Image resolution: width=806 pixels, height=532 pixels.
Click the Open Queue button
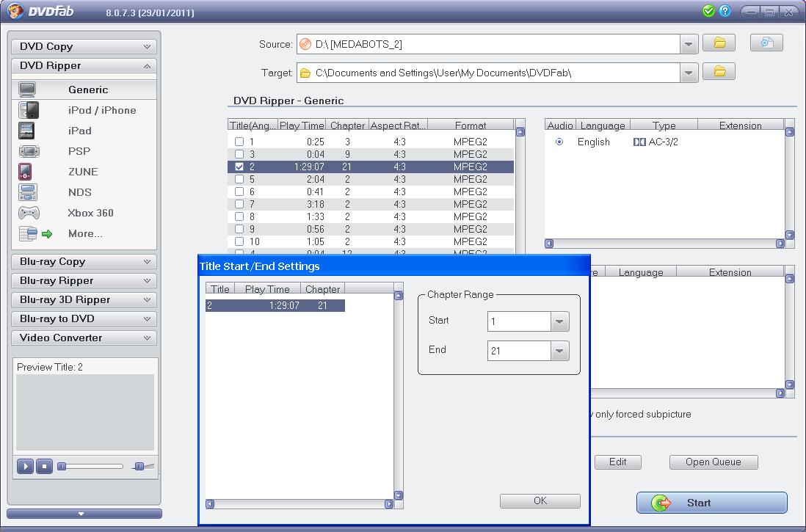tap(713, 462)
